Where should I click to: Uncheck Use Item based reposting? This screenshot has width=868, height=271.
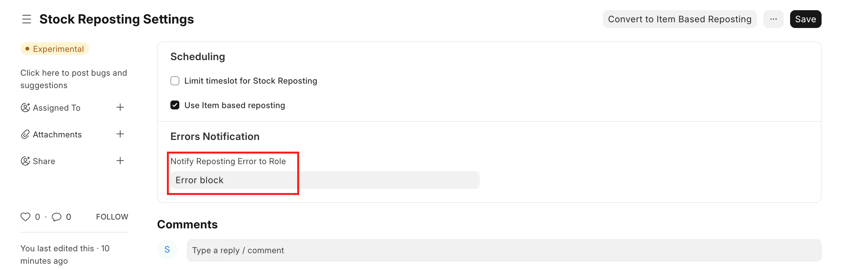click(x=175, y=105)
